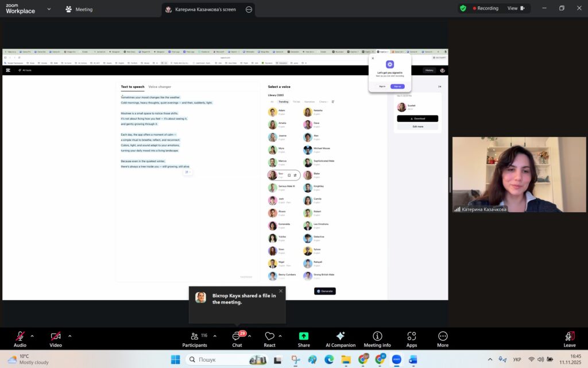Leave the meeting
Screen dimensions: 588x368
pyautogui.click(x=569, y=337)
